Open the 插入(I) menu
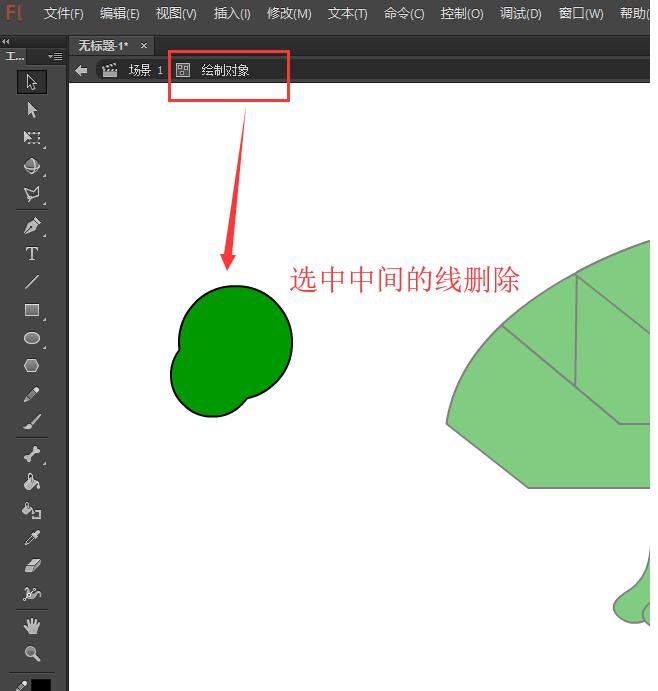Screen dimensions: 658x691 pos(232,14)
